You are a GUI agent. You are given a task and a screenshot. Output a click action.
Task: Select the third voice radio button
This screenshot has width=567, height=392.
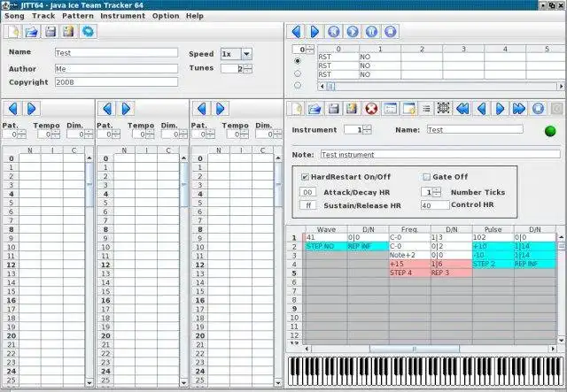click(298, 85)
